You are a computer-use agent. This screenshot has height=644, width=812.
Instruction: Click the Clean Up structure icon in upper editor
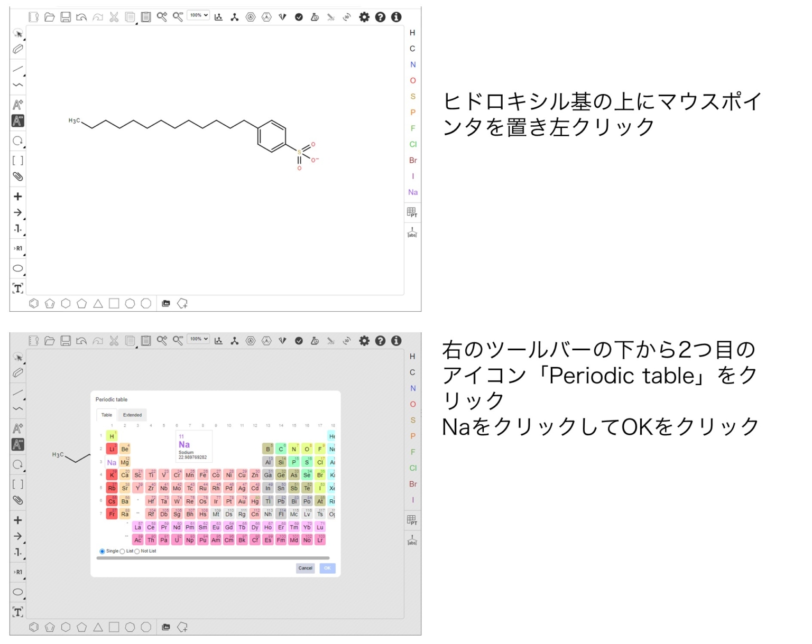coord(234,17)
